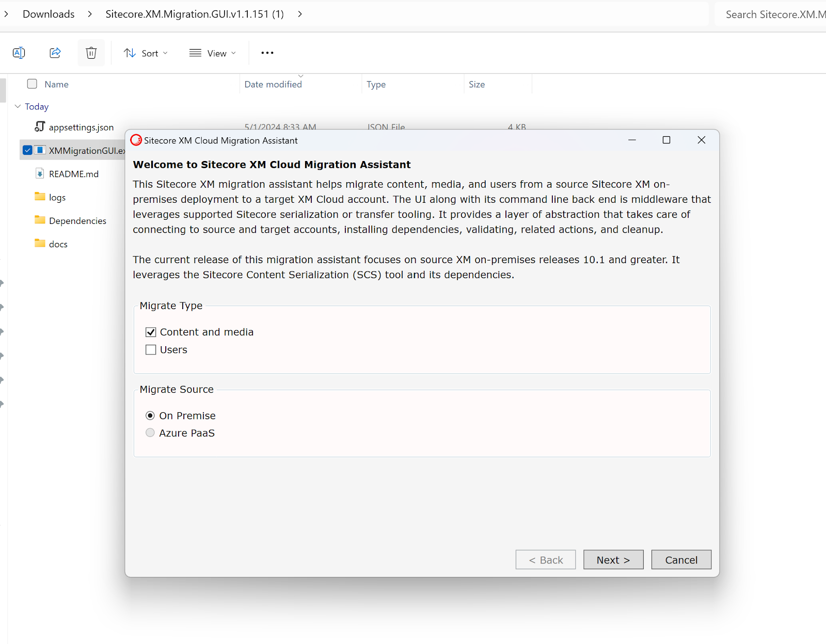
Task: Click the Today group label
Action: tap(37, 107)
